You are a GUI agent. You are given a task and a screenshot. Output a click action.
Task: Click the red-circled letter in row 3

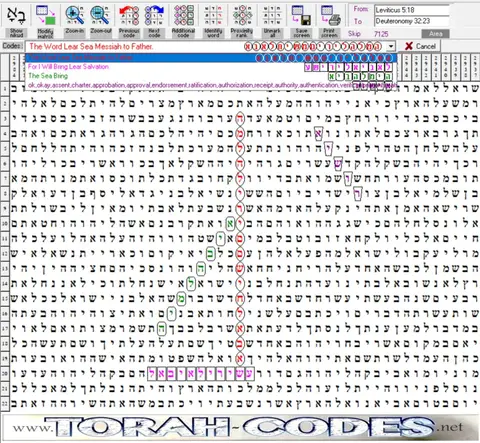pos(240,118)
